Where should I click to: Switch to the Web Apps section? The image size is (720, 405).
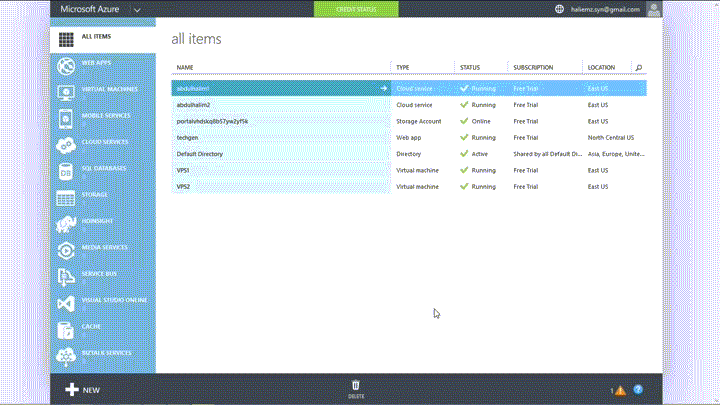pos(96,63)
